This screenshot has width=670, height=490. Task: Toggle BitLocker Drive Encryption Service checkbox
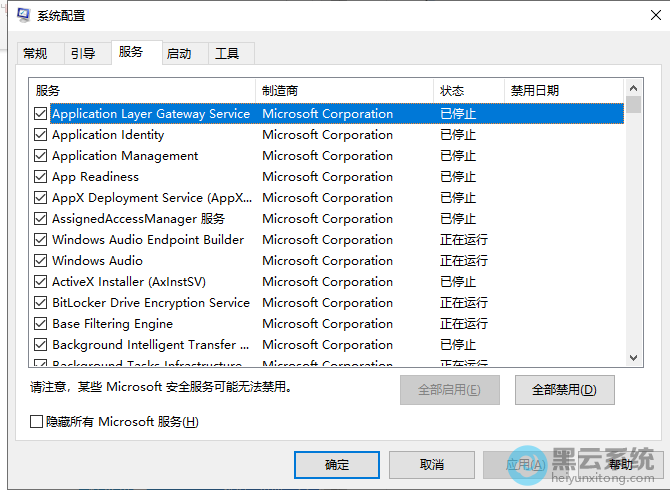(x=40, y=303)
